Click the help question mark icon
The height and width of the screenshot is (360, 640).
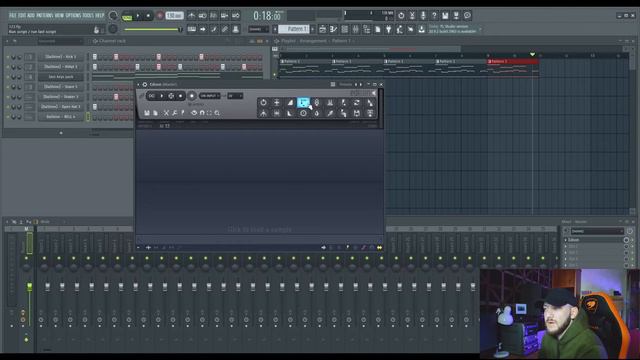(x=434, y=16)
